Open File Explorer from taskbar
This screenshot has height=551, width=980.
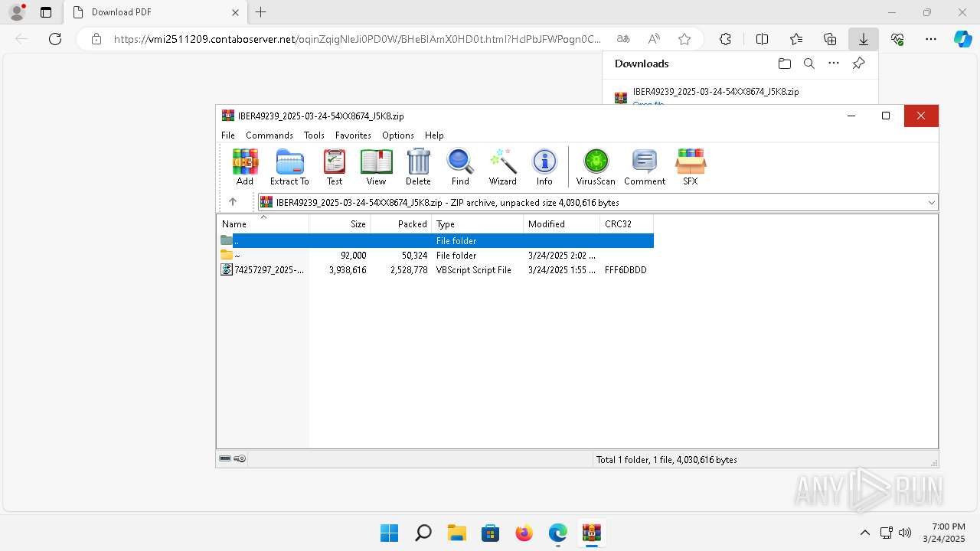point(457,533)
